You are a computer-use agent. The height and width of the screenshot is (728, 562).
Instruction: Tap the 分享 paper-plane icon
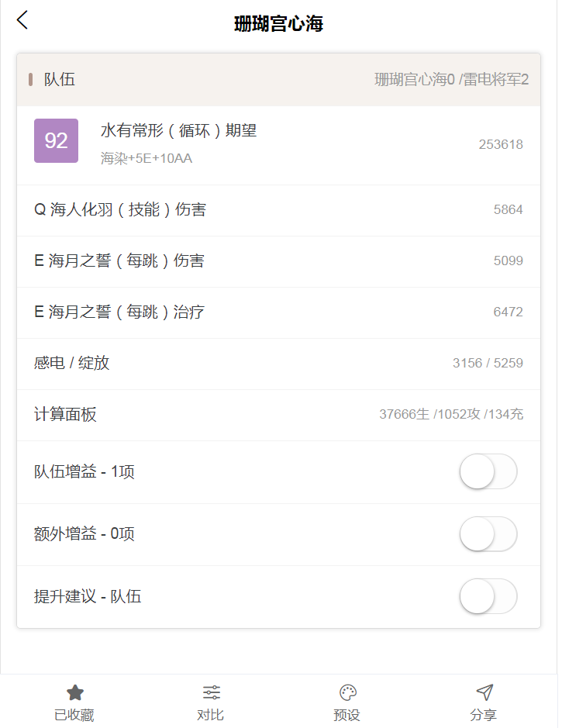(484, 692)
